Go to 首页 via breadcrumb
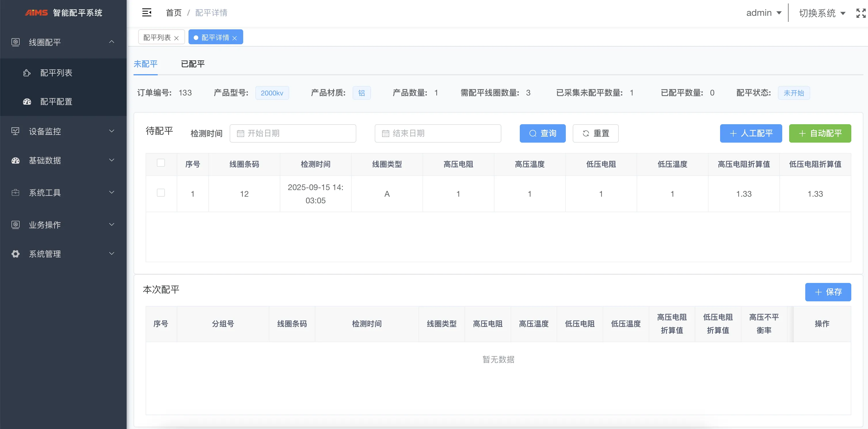Image resolution: width=868 pixels, height=429 pixels. pyautogui.click(x=174, y=13)
